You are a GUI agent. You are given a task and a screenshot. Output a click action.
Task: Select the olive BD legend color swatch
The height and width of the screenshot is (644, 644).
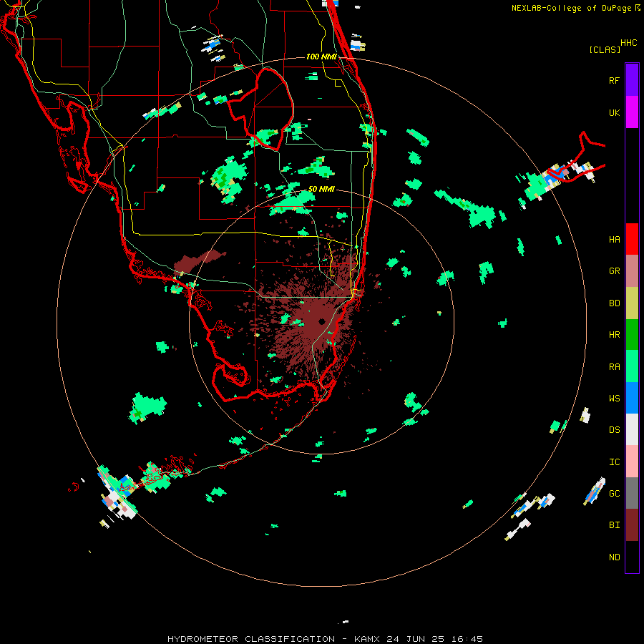[x=632, y=303]
